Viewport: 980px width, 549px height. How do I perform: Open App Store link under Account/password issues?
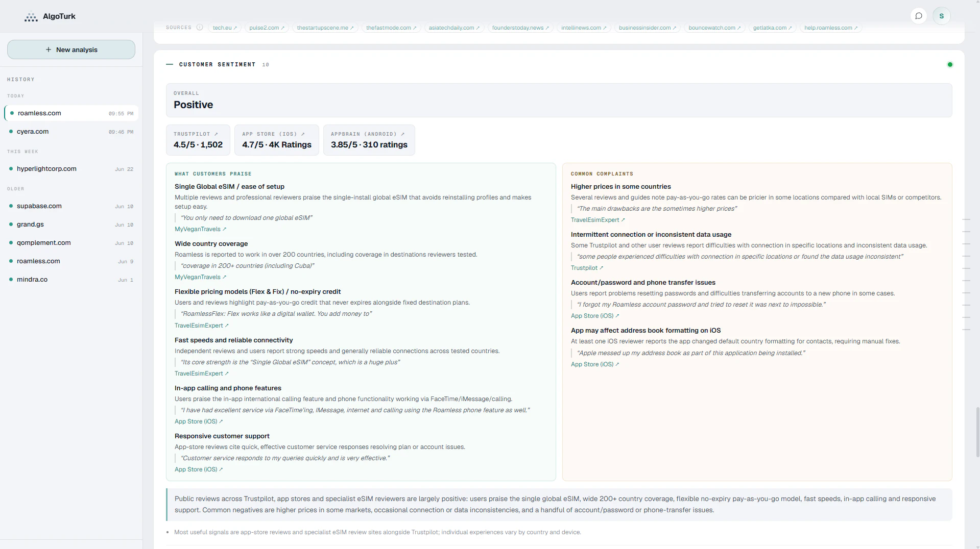(595, 316)
